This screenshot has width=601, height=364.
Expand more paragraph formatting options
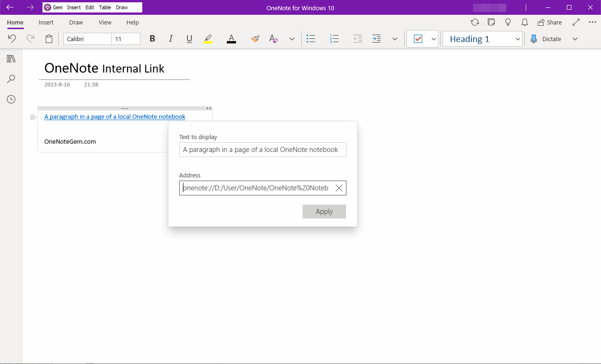[395, 39]
